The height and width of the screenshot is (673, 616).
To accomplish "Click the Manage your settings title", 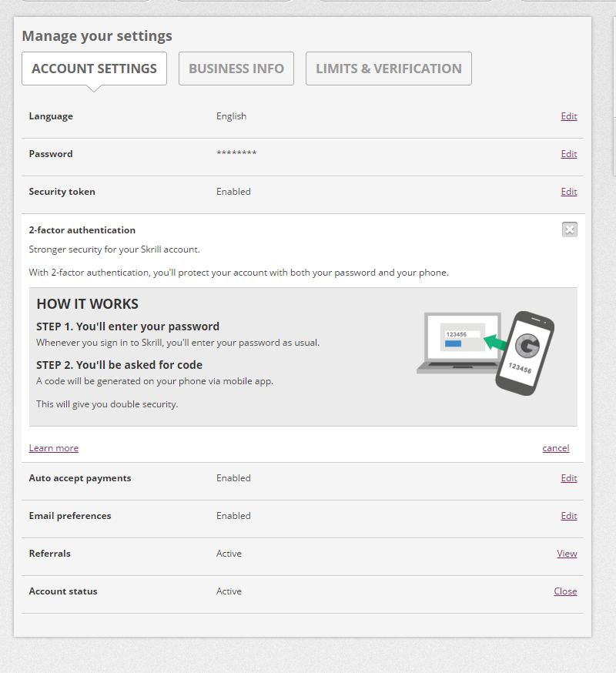I will click(x=97, y=36).
